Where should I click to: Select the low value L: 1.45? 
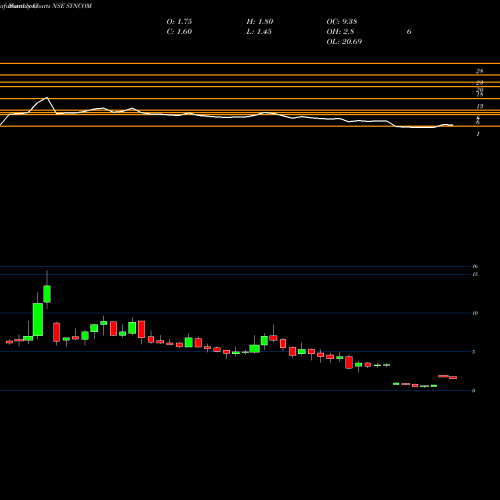[259, 32]
